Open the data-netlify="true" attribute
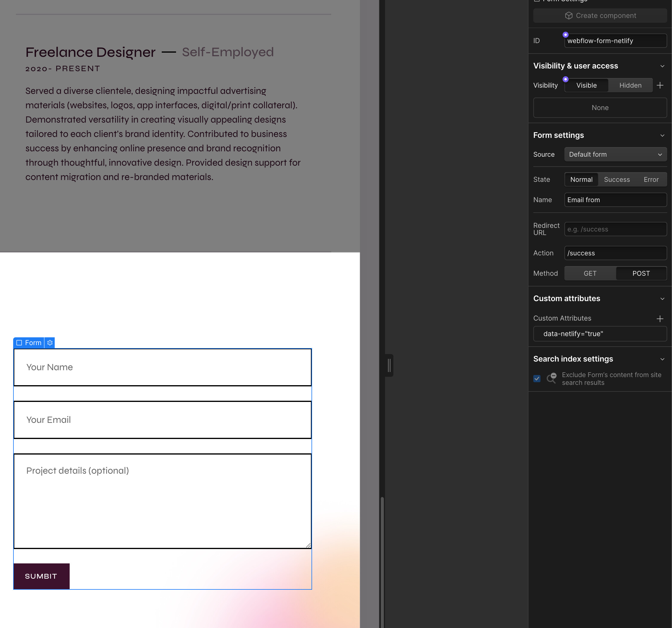Image resolution: width=672 pixels, height=628 pixels. click(x=600, y=334)
